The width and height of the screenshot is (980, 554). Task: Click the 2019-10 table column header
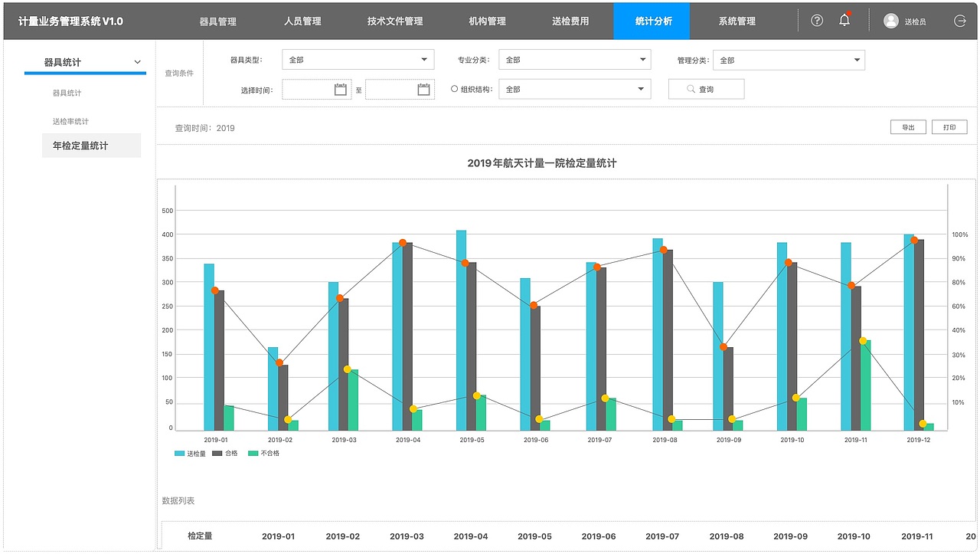pyautogui.click(x=854, y=536)
